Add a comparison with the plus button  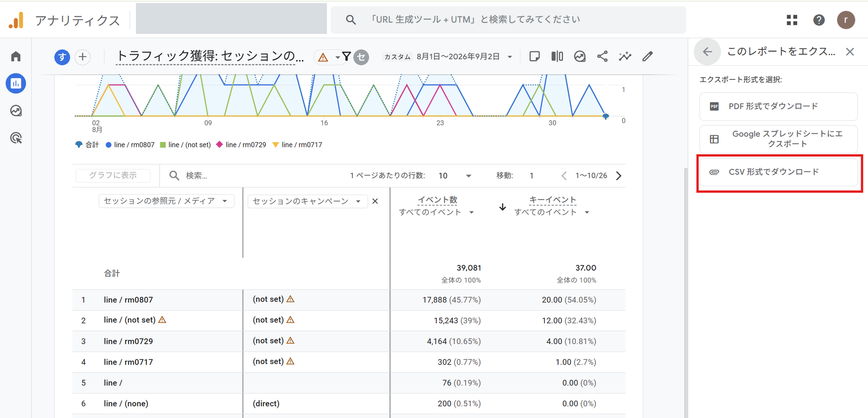[x=83, y=57]
